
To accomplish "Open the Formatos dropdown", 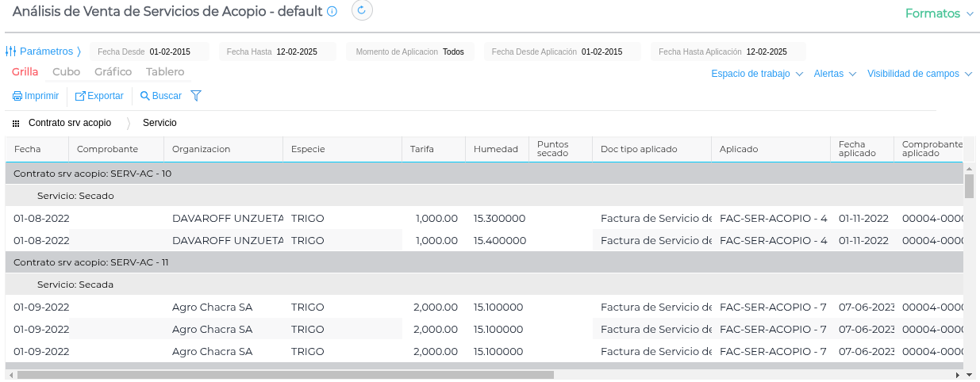I will 939,13.
